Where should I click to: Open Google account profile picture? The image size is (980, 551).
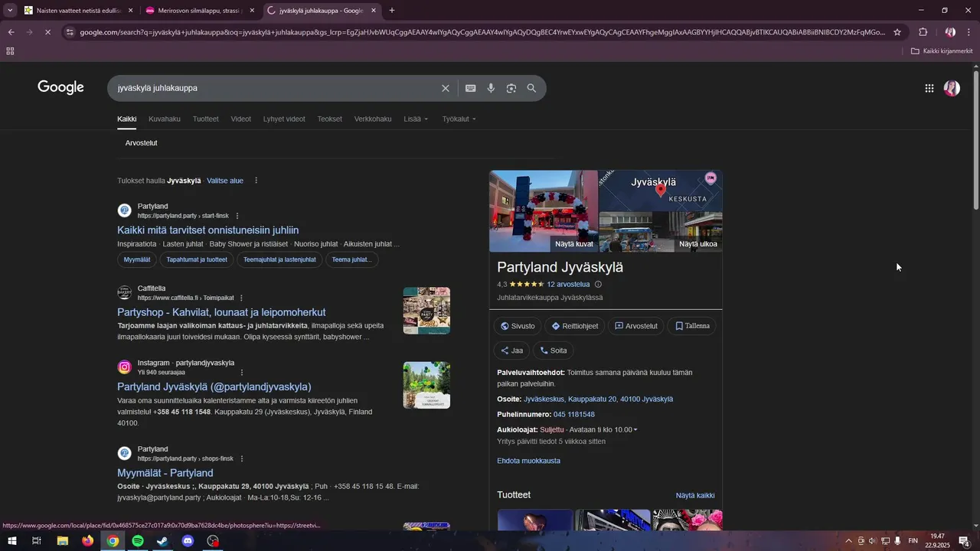[952, 88]
